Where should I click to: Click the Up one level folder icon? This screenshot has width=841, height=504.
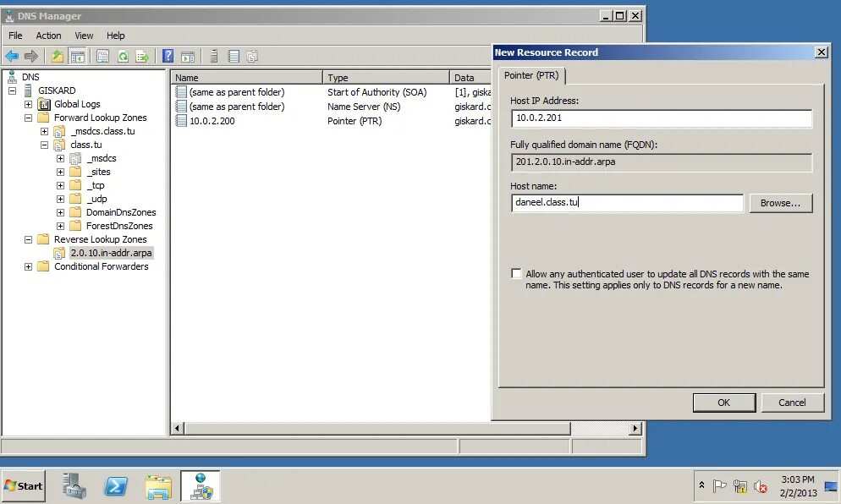[x=58, y=56]
